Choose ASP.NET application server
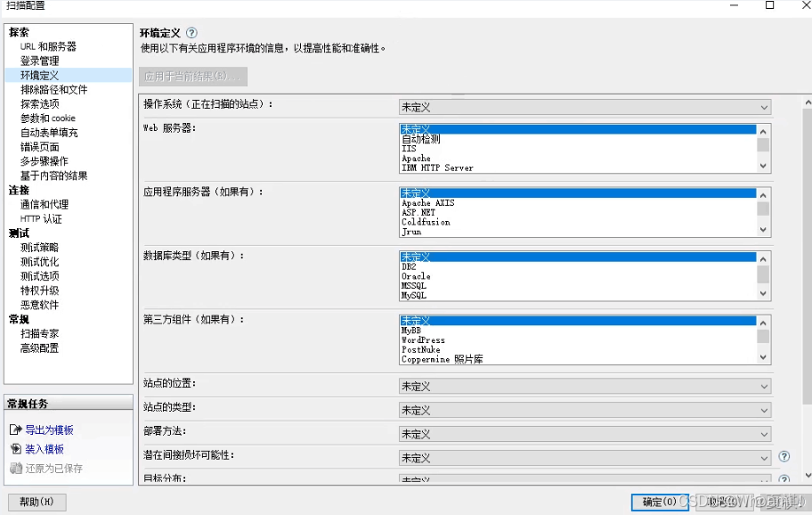This screenshot has height=515, width=812. pyautogui.click(x=418, y=212)
